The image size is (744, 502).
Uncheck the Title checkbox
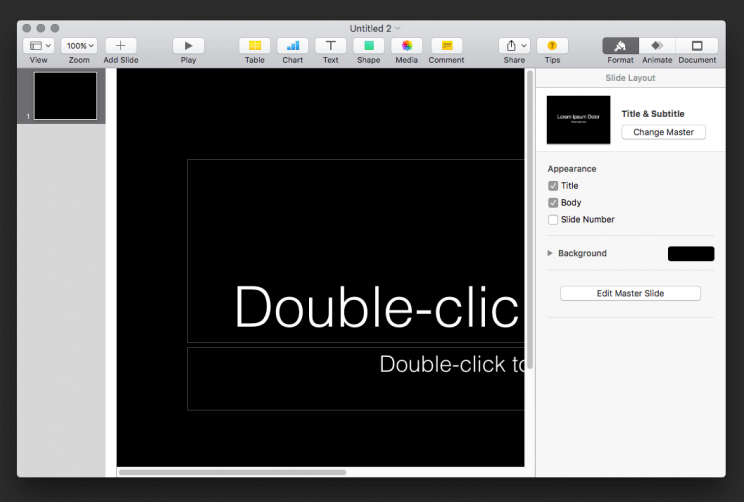coord(553,186)
